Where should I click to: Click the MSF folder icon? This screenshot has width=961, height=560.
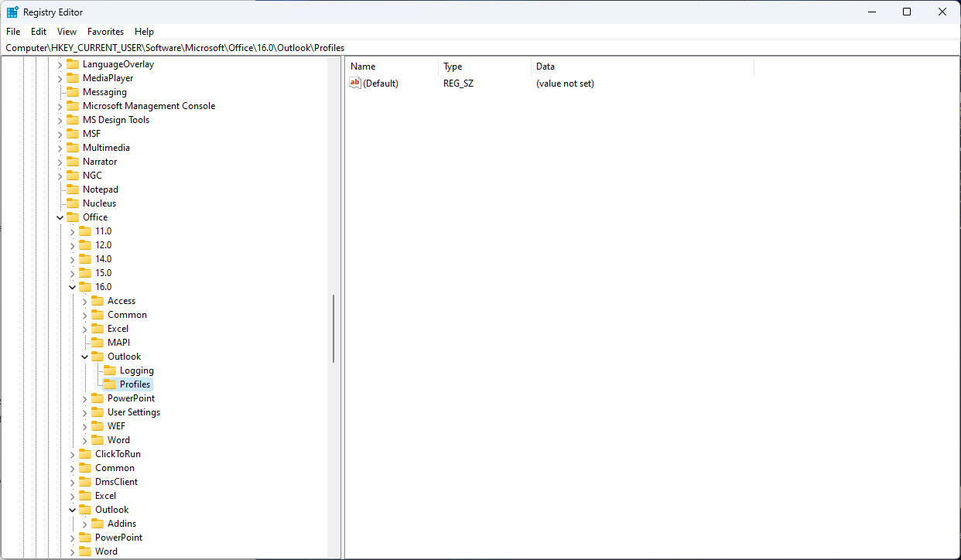73,134
